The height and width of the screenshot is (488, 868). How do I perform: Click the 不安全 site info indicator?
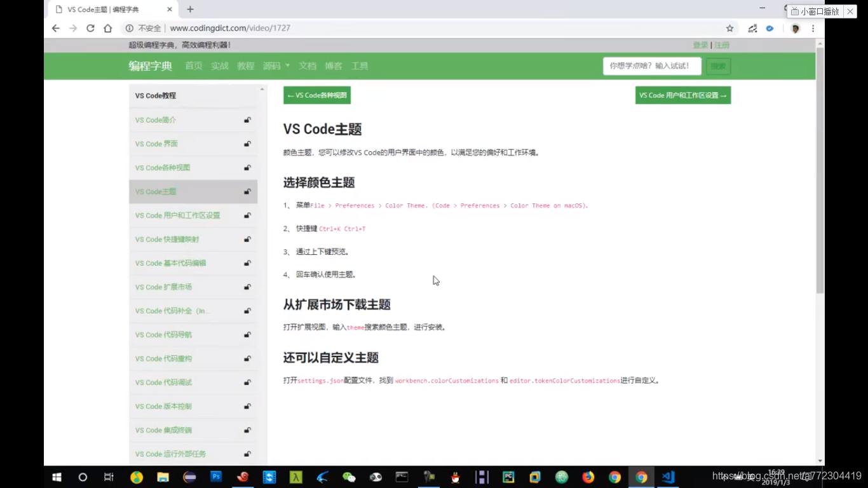pos(144,29)
